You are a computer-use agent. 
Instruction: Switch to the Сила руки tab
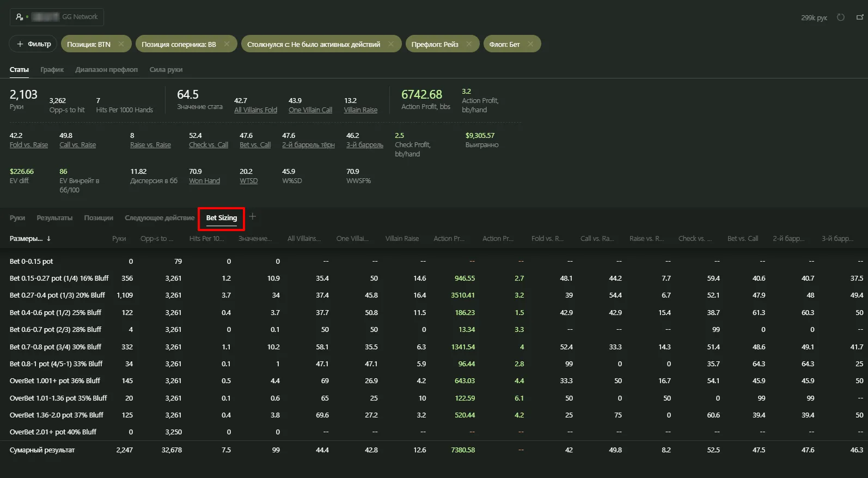point(166,70)
